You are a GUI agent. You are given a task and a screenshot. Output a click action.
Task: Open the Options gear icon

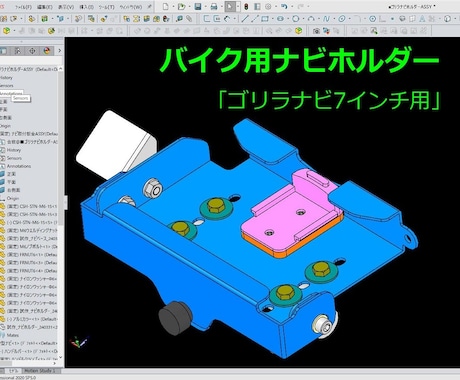(268, 6)
